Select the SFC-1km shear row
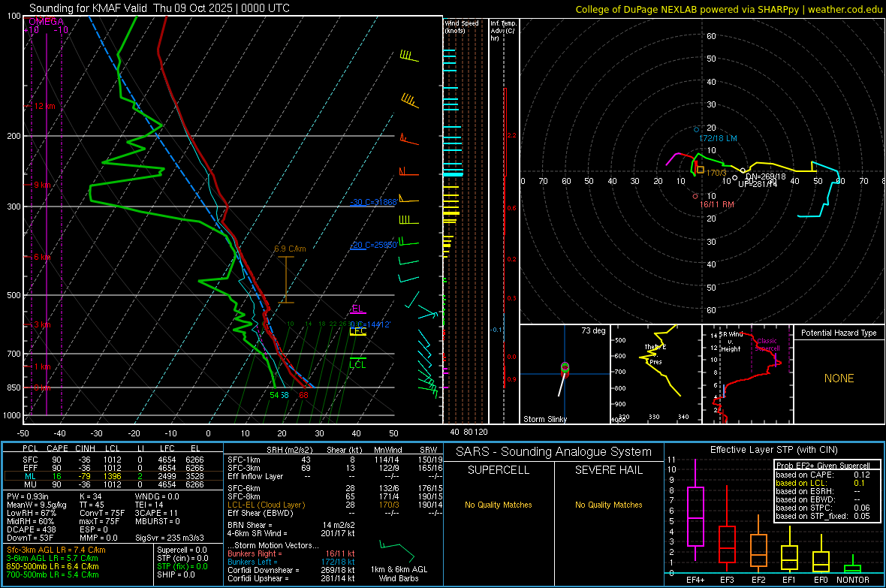Image resolution: width=886 pixels, height=588 pixels. click(x=335, y=460)
